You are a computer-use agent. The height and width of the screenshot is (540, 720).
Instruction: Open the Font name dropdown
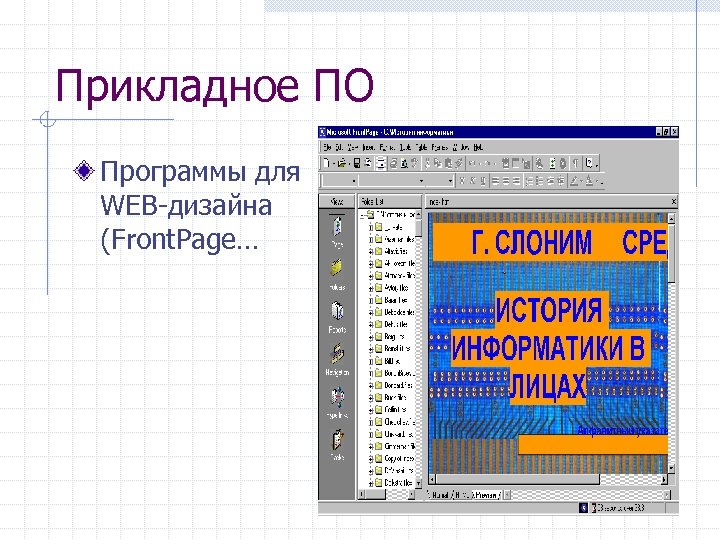tap(422, 181)
